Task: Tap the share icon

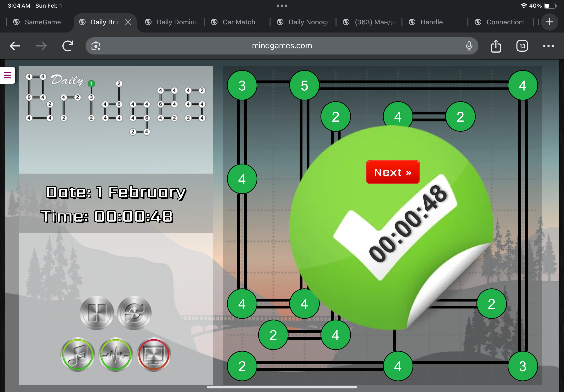Action: tap(495, 46)
